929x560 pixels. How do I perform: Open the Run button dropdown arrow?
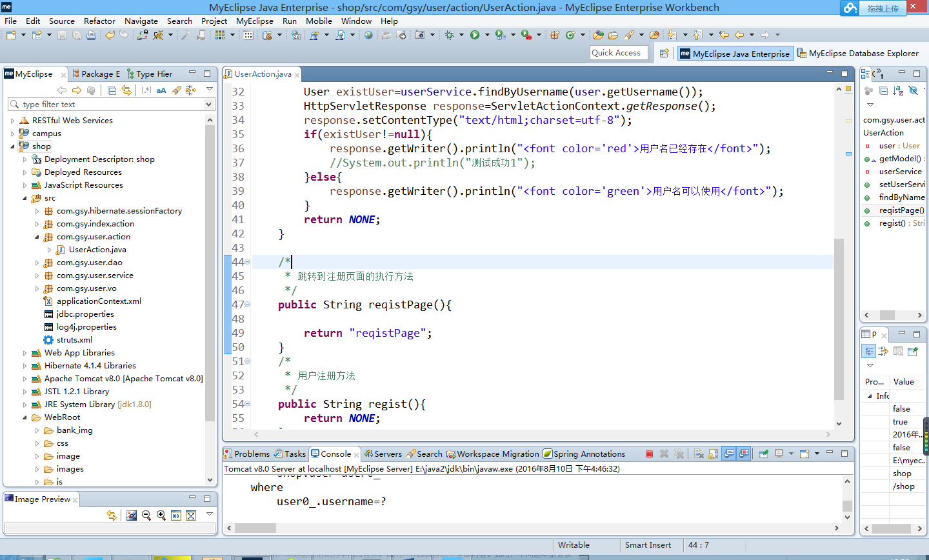[x=487, y=35]
